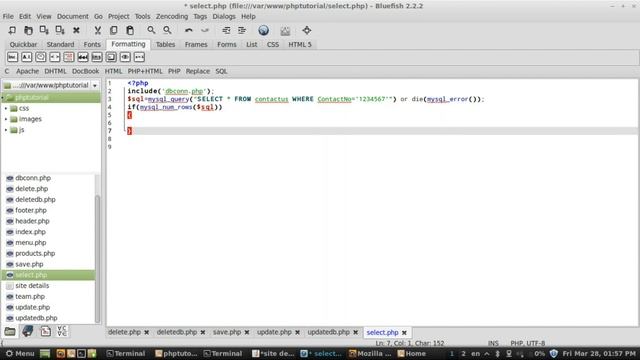
Task: Switch to Mozilla window in taskbar
Action: tap(370, 353)
